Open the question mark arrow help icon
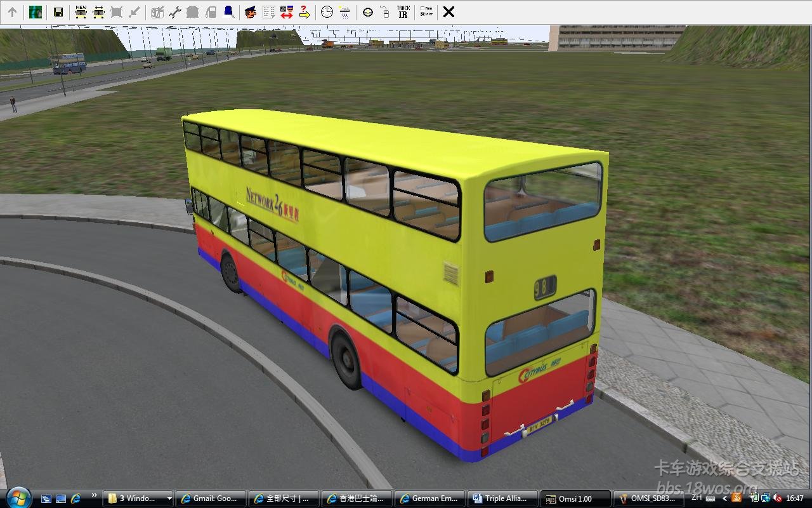This screenshot has width=812, height=508. click(x=304, y=12)
